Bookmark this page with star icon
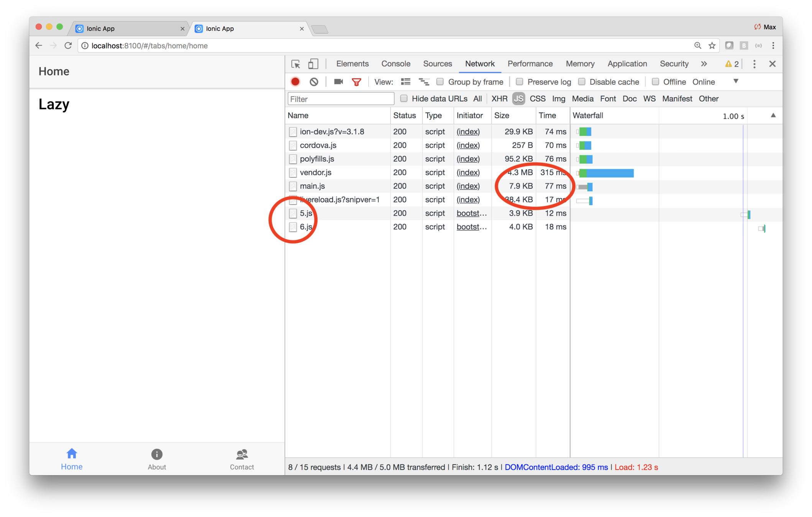The height and width of the screenshot is (517, 812). pos(712,46)
